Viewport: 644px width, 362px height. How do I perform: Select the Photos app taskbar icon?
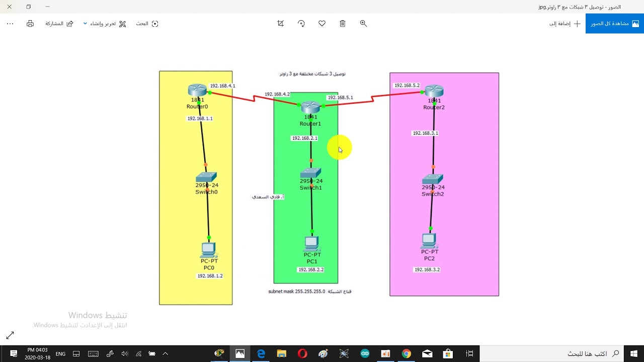(x=240, y=354)
